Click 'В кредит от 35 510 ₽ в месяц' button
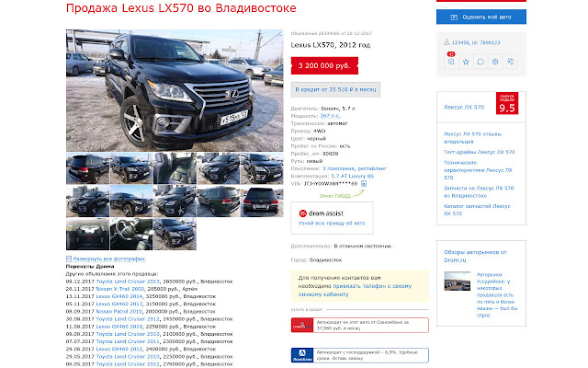588x368 pixels. pos(335,89)
